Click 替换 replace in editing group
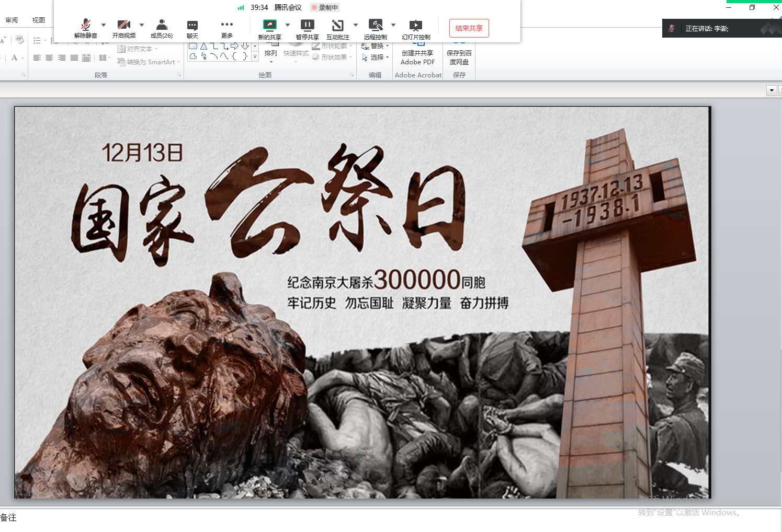Viewport: 782px width, 532px height. click(375, 46)
